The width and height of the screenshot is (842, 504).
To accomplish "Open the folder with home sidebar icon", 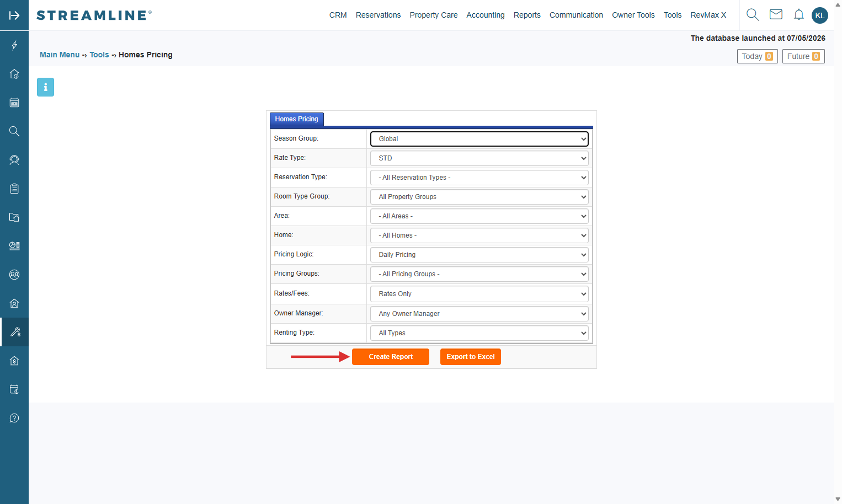I will 14,217.
